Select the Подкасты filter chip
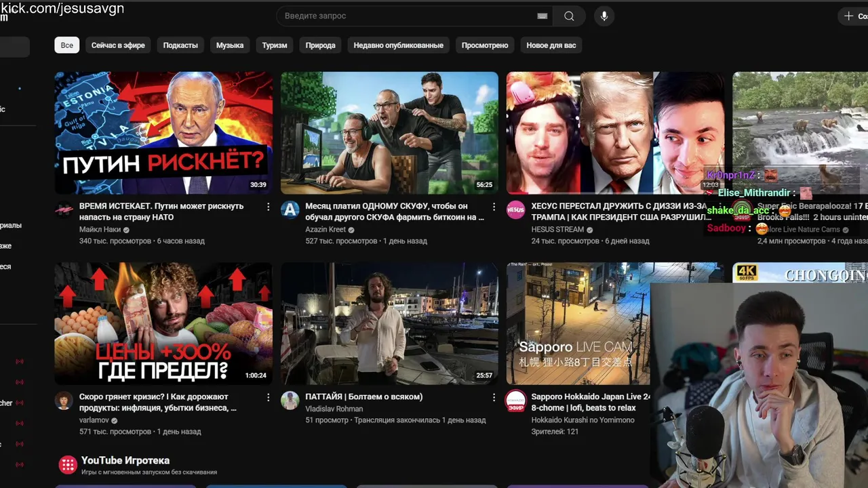This screenshot has width=868, height=488. pyautogui.click(x=180, y=45)
